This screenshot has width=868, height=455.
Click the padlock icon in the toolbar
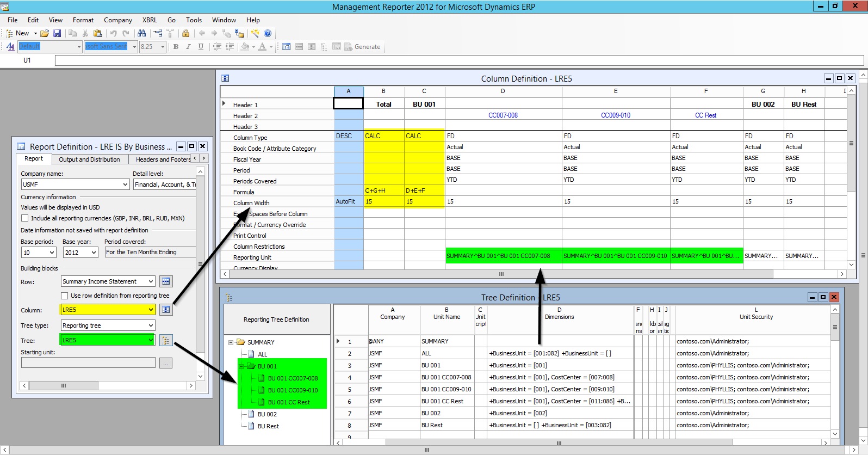[186, 33]
